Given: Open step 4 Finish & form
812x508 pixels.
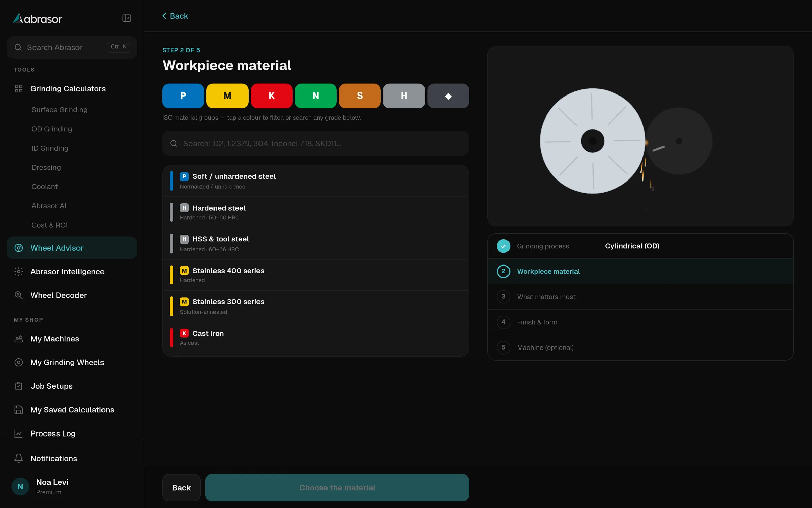Looking at the screenshot, I should pyautogui.click(x=640, y=322).
